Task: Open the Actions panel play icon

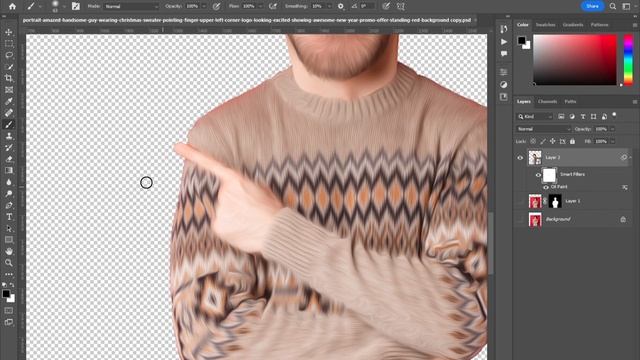Action: [x=504, y=42]
